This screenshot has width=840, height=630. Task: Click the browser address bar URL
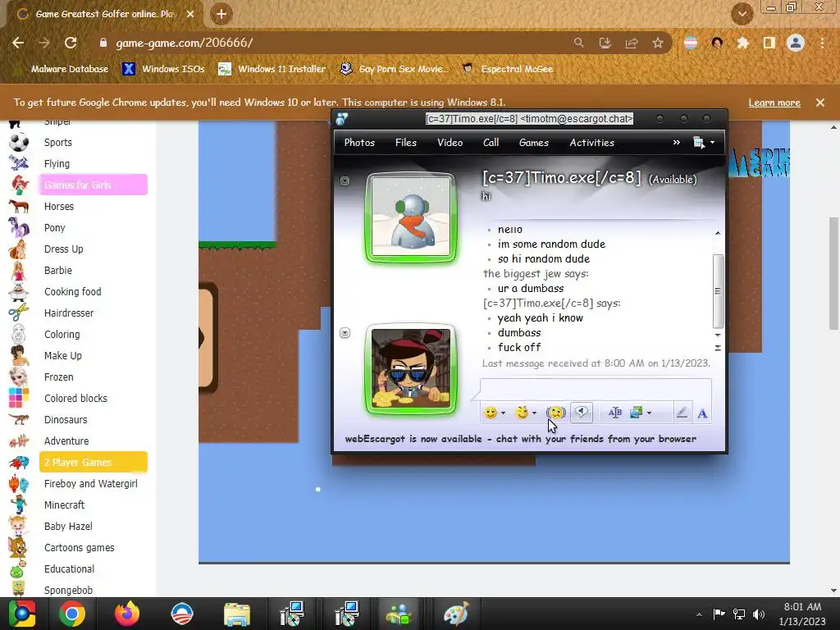185,43
